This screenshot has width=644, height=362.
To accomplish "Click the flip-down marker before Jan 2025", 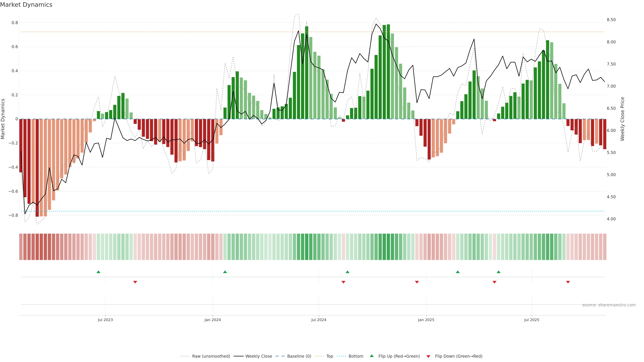I will pos(417,282).
